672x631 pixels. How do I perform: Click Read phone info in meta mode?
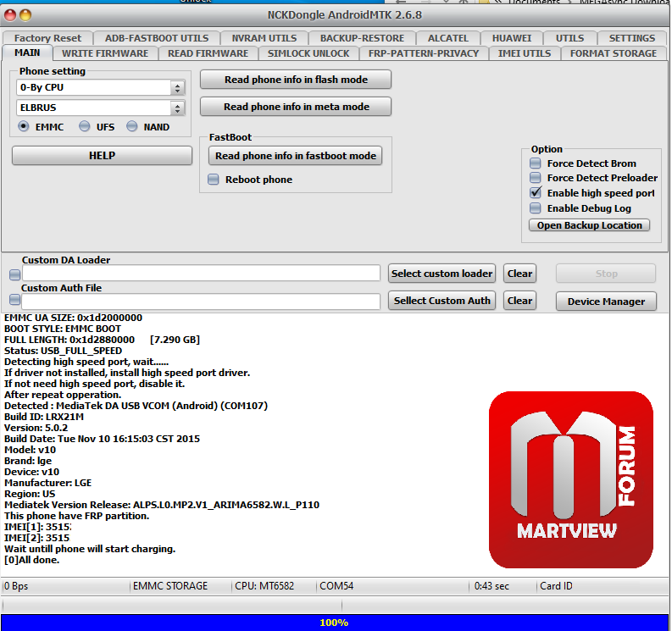tap(296, 107)
